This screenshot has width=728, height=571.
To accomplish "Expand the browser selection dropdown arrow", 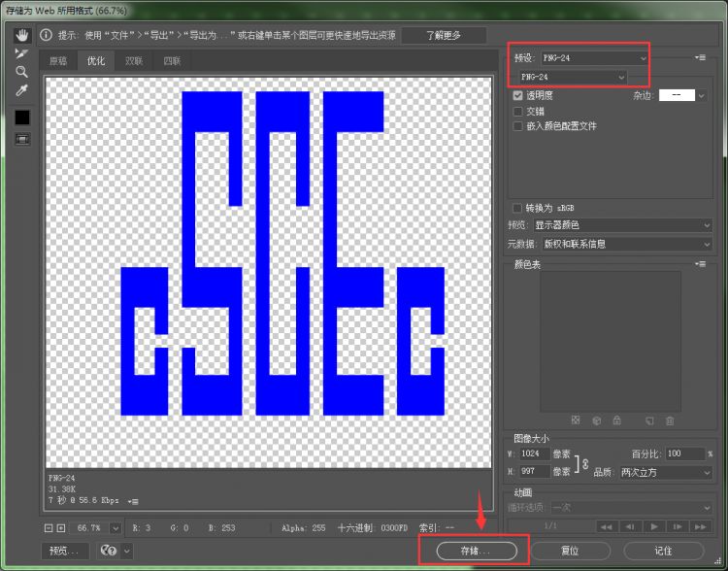I will click(x=127, y=552).
